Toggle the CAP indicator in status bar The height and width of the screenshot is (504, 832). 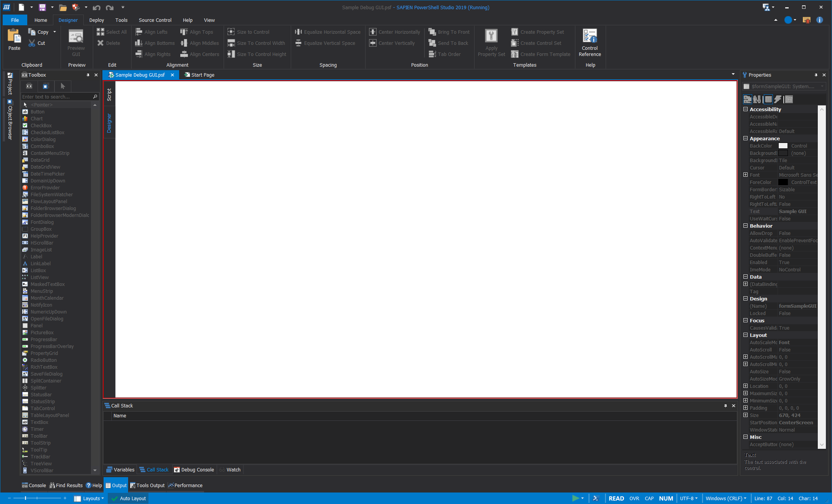click(x=649, y=498)
